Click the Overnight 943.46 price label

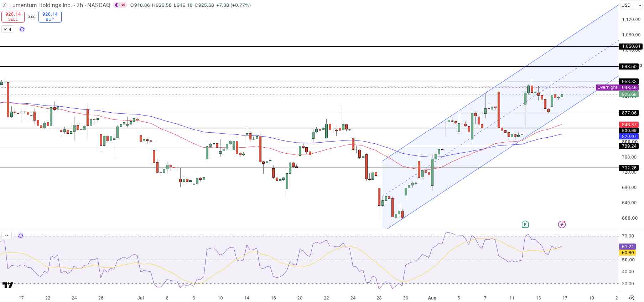point(617,87)
